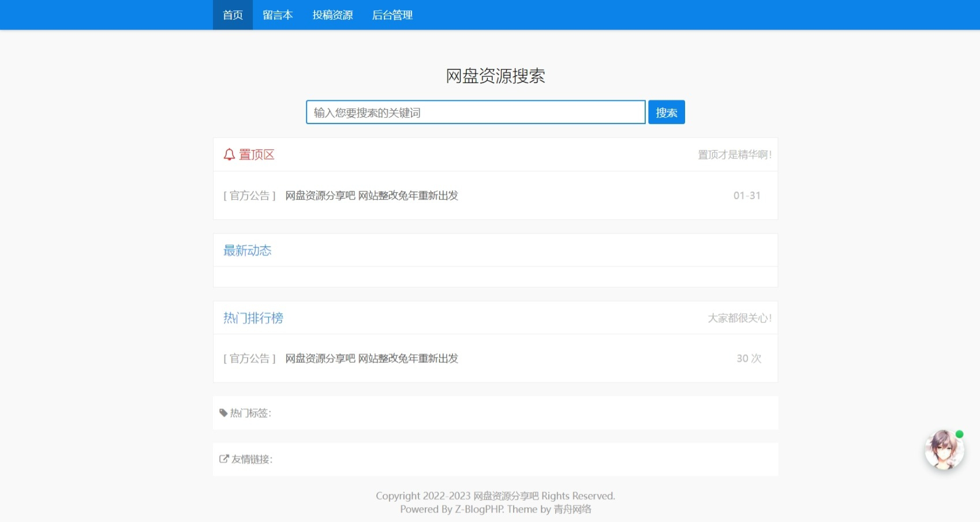This screenshot has width=980, height=522.
Task: Click the 最新动态 section heading
Action: click(x=248, y=250)
